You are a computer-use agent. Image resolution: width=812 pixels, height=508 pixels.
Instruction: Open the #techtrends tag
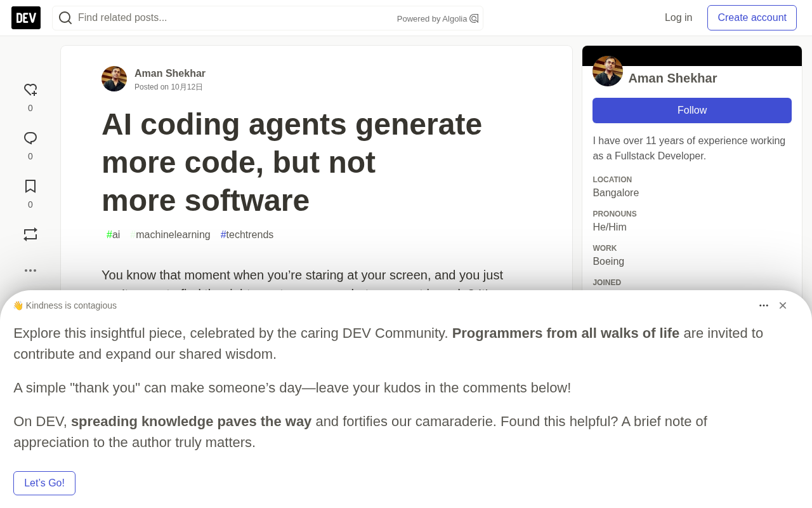(x=247, y=235)
